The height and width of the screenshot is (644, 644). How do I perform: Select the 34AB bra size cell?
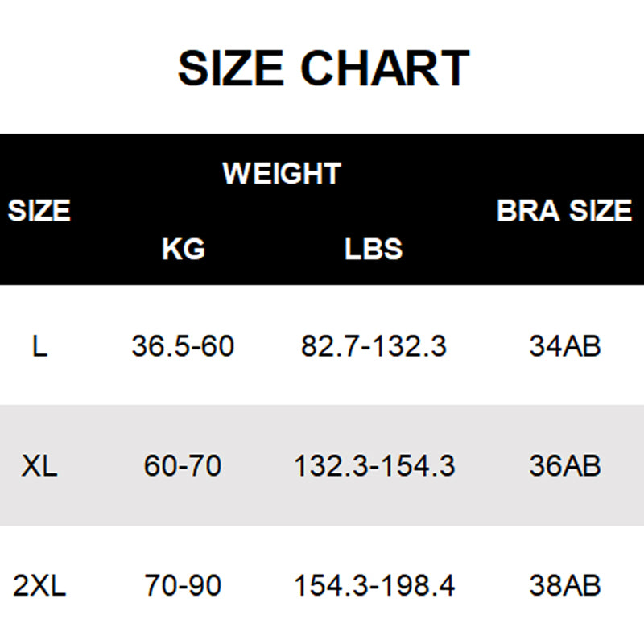coord(565,347)
